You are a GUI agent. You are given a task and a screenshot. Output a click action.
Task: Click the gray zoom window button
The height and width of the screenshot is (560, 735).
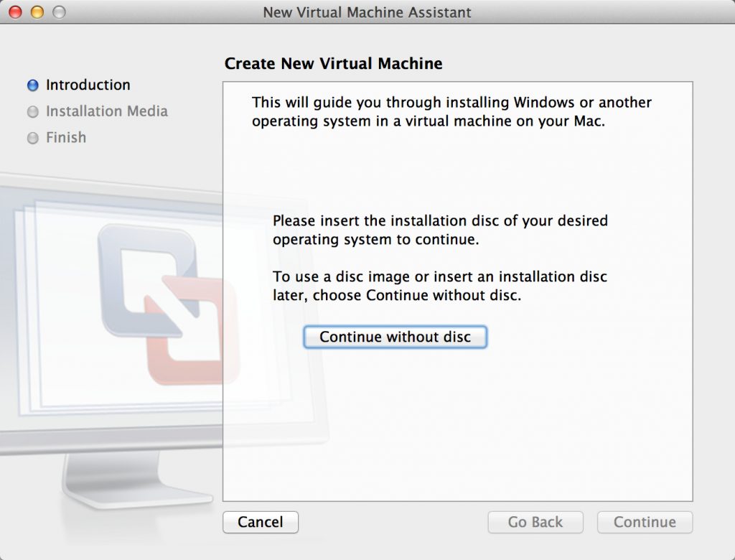pos(59,11)
